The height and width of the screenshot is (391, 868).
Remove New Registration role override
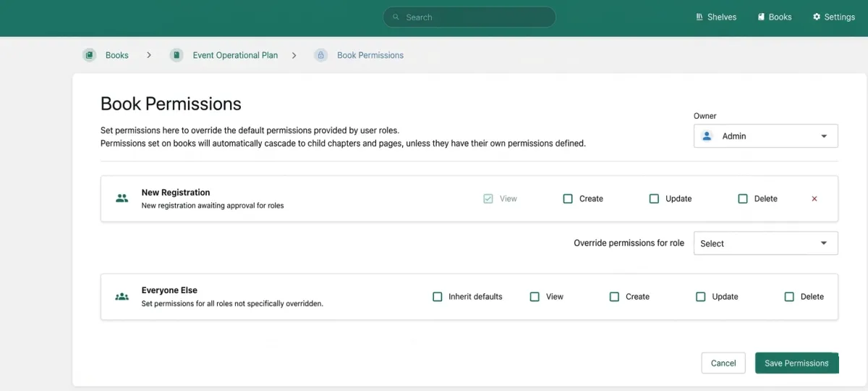pos(814,198)
